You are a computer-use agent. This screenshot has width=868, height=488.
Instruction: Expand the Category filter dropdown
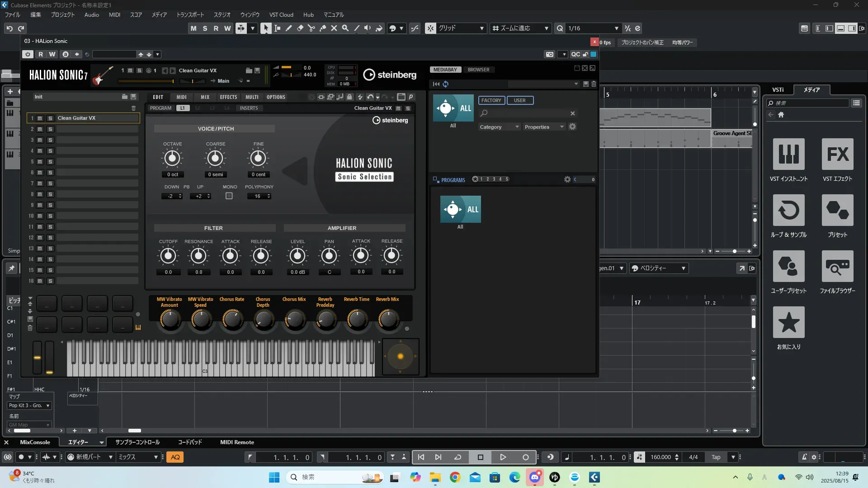499,127
